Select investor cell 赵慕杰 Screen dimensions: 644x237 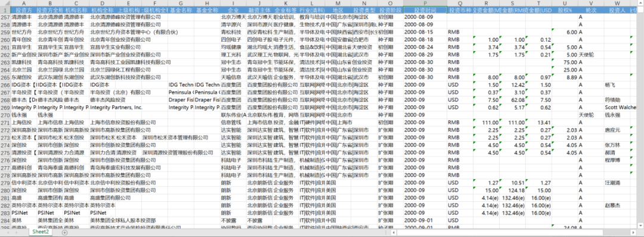617,205
